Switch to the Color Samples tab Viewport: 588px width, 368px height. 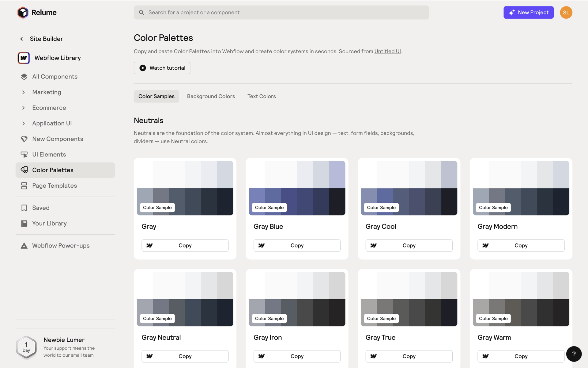[x=156, y=96]
